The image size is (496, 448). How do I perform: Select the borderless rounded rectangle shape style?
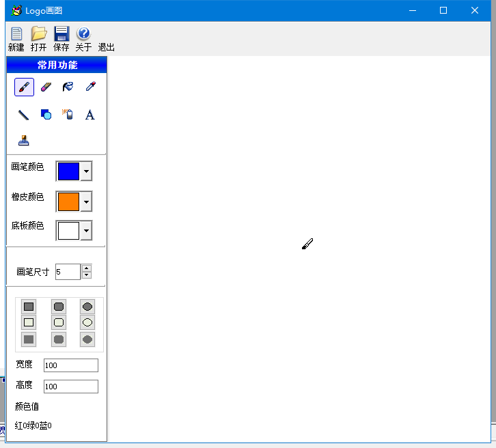coord(59,339)
